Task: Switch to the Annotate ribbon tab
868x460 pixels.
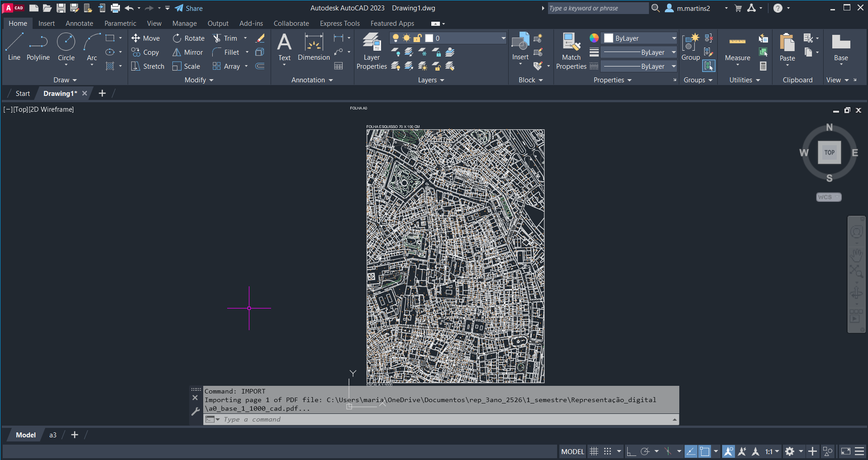Action: (79, 24)
